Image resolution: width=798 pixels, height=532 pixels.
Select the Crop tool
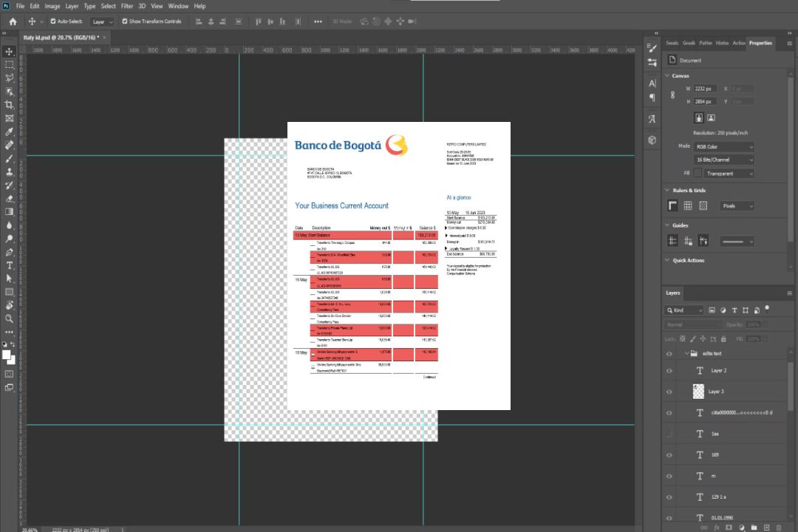click(9, 105)
